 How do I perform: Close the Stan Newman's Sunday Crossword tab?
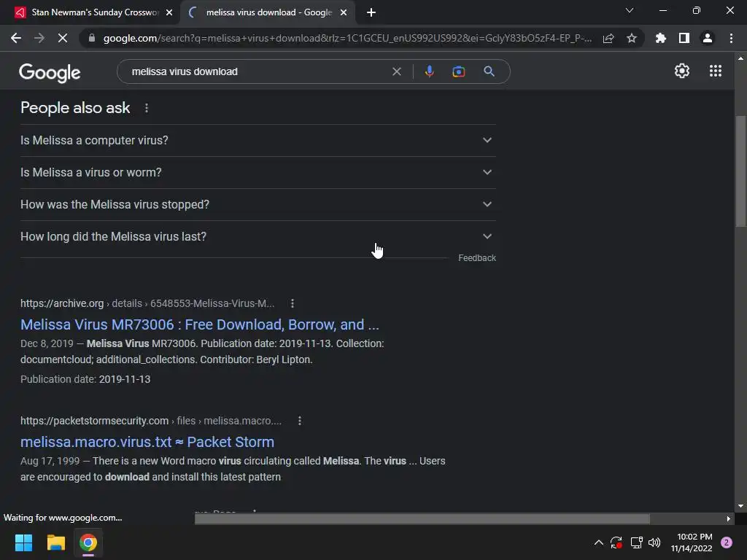[169, 12]
